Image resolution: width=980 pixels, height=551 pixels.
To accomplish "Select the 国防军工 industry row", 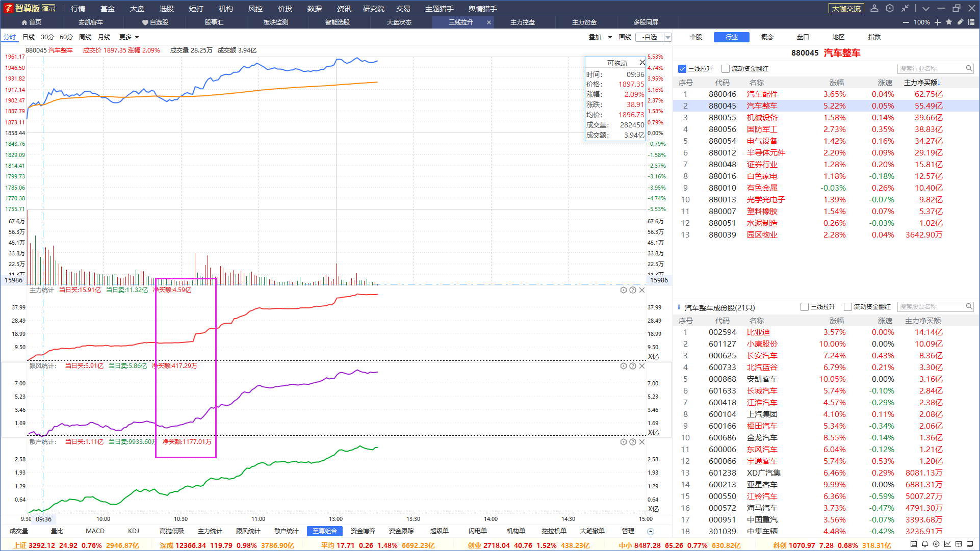I will coord(826,129).
